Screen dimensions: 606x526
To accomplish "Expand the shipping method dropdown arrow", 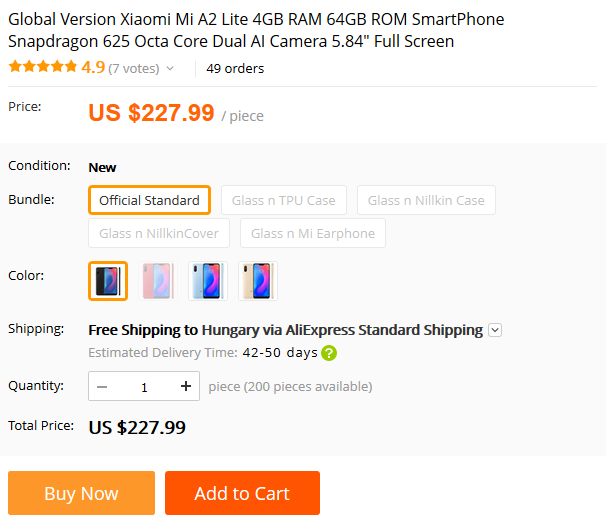I will tap(495, 330).
